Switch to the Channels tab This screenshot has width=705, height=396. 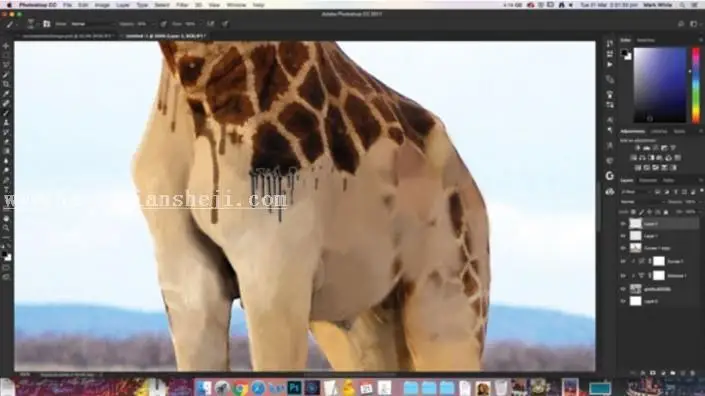point(648,180)
